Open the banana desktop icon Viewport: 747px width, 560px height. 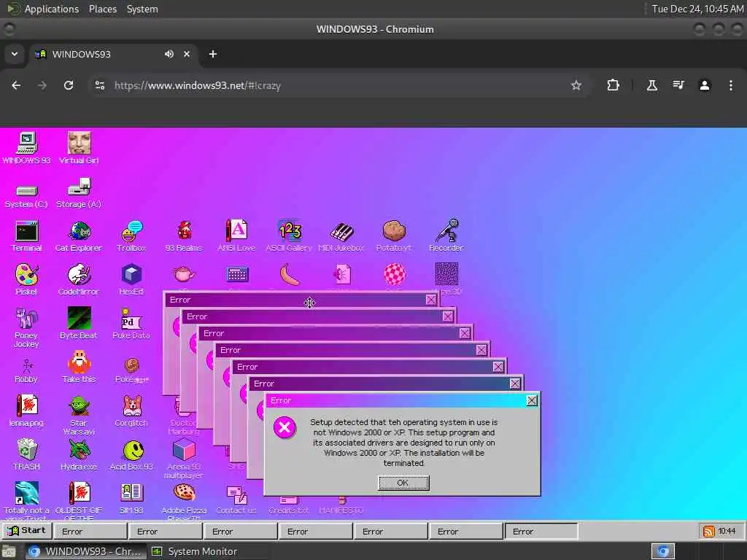click(290, 275)
